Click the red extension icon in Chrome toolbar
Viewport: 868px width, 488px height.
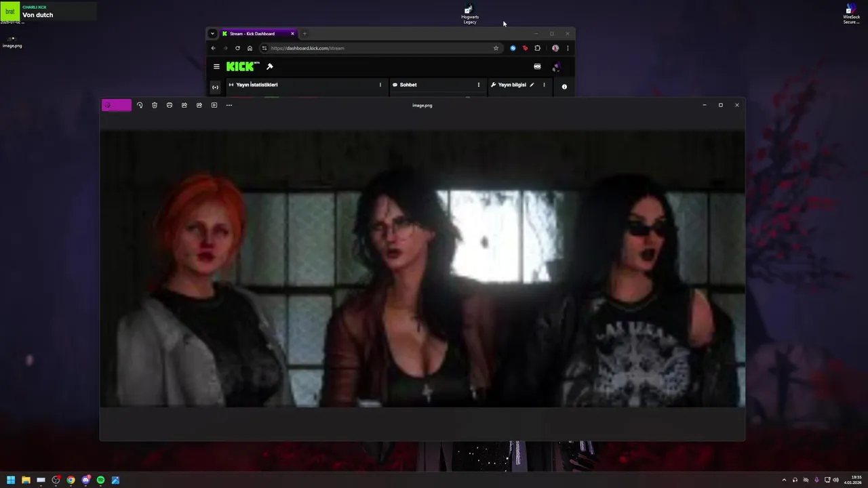click(525, 48)
